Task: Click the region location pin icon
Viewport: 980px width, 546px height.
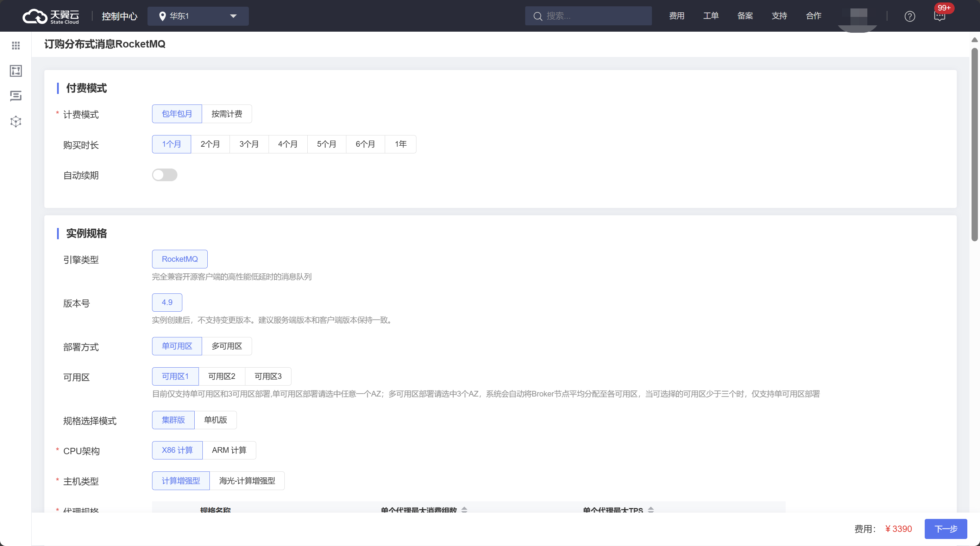Action: [162, 16]
